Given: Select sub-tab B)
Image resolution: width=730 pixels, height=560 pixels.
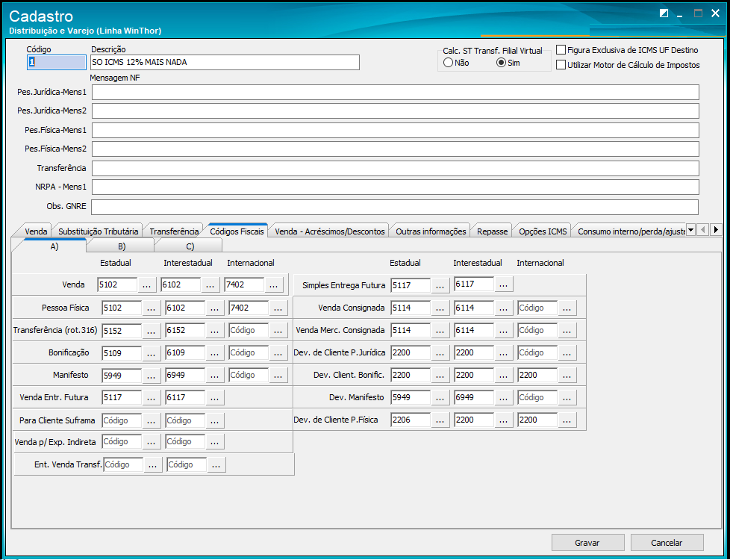Looking at the screenshot, I should click(x=121, y=246).
